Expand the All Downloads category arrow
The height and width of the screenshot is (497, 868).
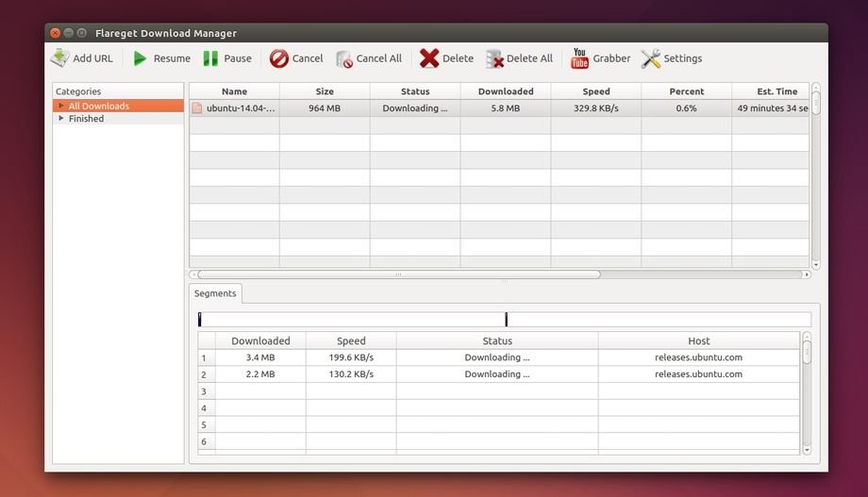tap(61, 106)
